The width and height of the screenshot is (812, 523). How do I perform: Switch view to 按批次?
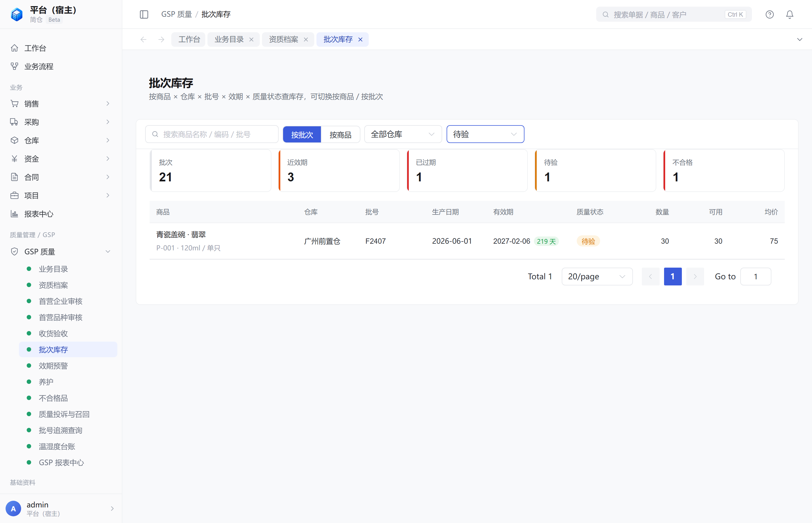point(302,134)
